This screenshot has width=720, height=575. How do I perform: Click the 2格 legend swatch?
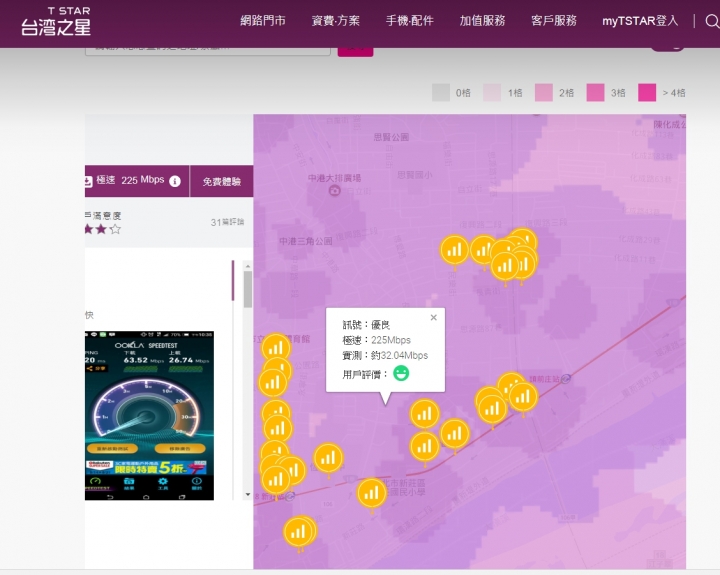pyautogui.click(x=544, y=93)
